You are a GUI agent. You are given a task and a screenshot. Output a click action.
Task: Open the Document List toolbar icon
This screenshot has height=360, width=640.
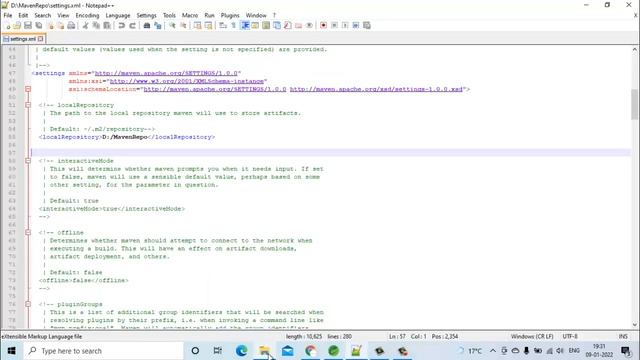[277, 25]
